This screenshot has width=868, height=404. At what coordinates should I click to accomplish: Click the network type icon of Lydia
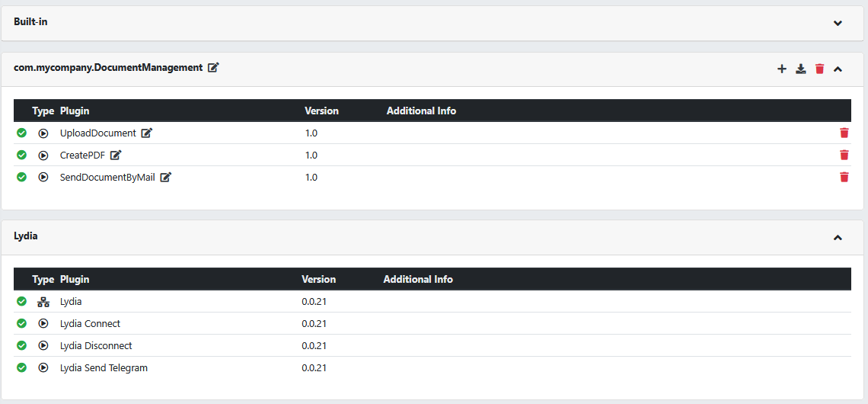pyautogui.click(x=43, y=302)
